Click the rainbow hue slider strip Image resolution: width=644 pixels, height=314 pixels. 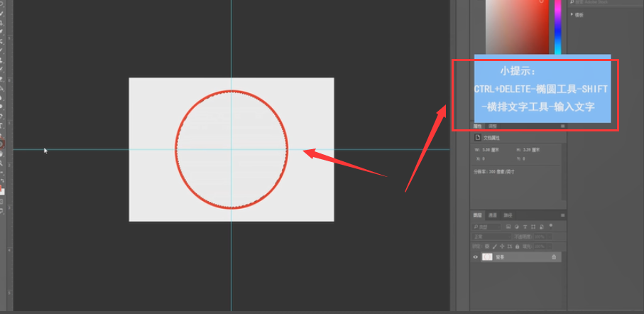point(558,27)
